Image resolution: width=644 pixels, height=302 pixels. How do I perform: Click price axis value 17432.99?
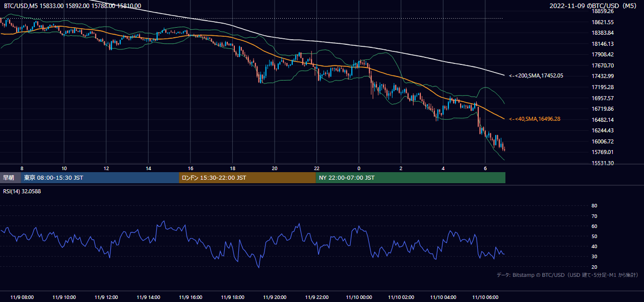[x=602, y=76]
